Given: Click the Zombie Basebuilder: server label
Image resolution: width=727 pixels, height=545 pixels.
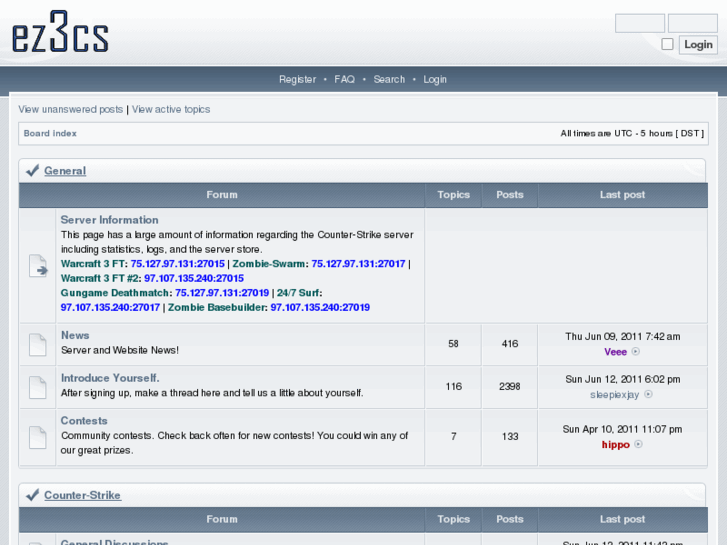Looking at the screenshot, I should coord(217,308).
